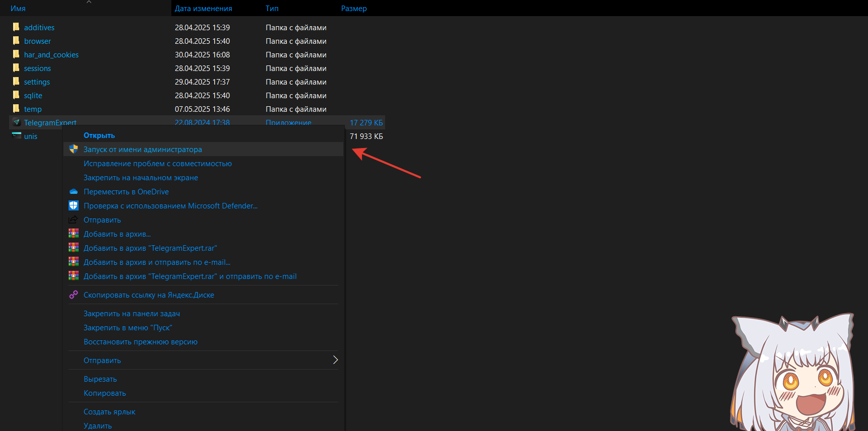The image size is (868, 431).
Task: Click the OneDrive cloud icon
Action: click(74, 192)
